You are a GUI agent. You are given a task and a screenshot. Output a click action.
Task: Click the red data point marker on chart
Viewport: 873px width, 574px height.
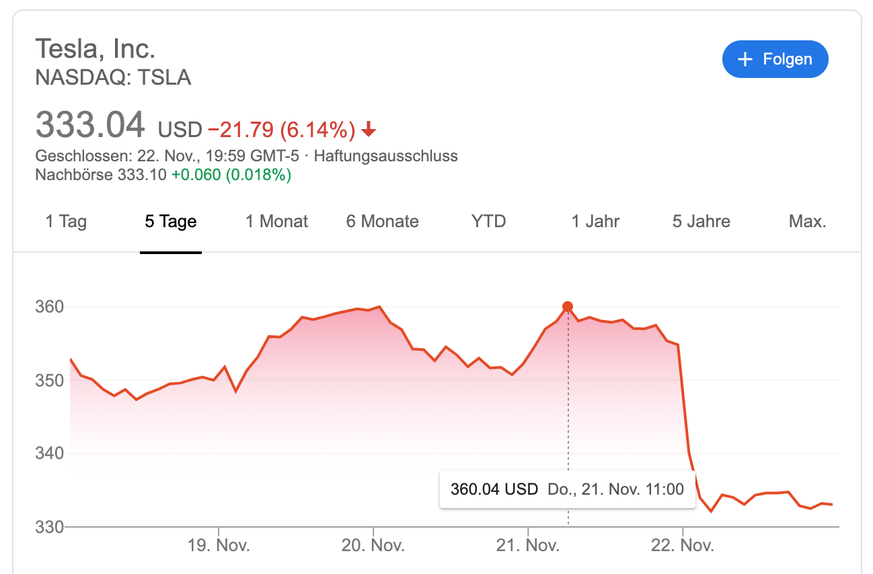pos(568,307)
